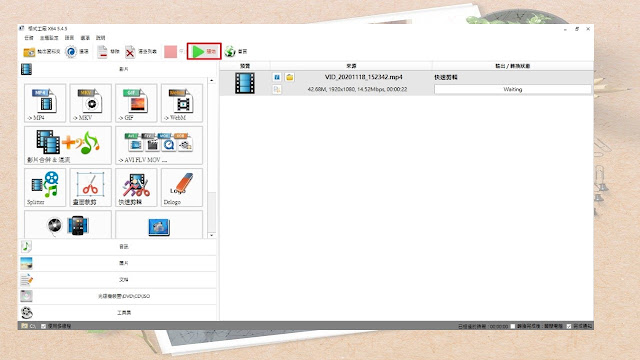Expand the Toolset category with film reel
Viewport: 640px width, 360px height.
118,313
